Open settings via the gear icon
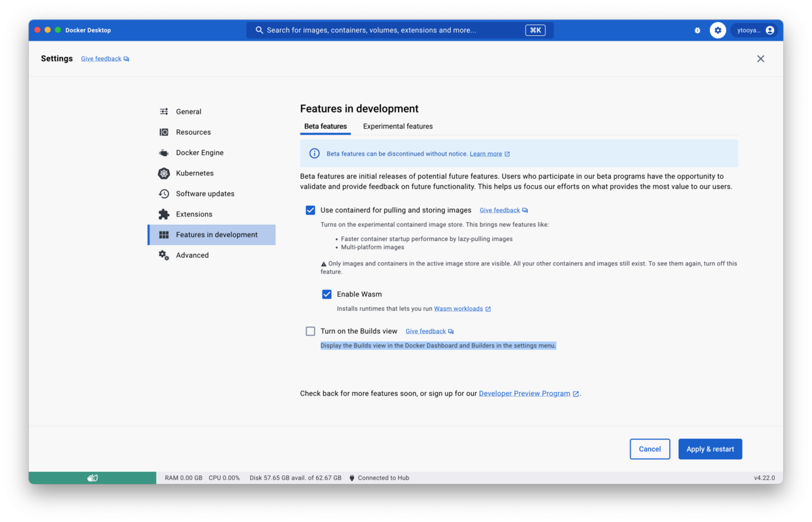The width and height of the screenshot is (812, 522). point(718,30)
